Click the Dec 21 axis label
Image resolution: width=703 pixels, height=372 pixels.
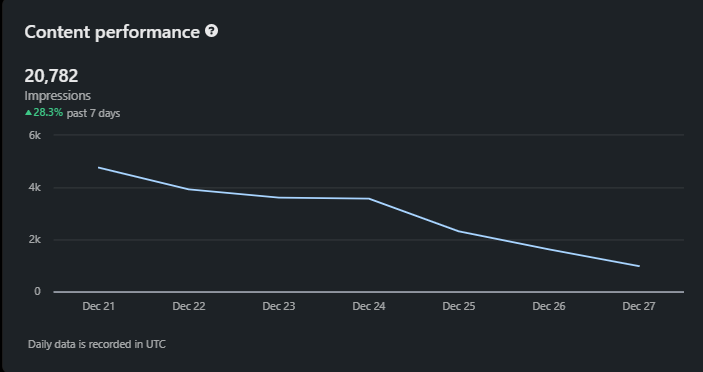(x=99, y=306)
